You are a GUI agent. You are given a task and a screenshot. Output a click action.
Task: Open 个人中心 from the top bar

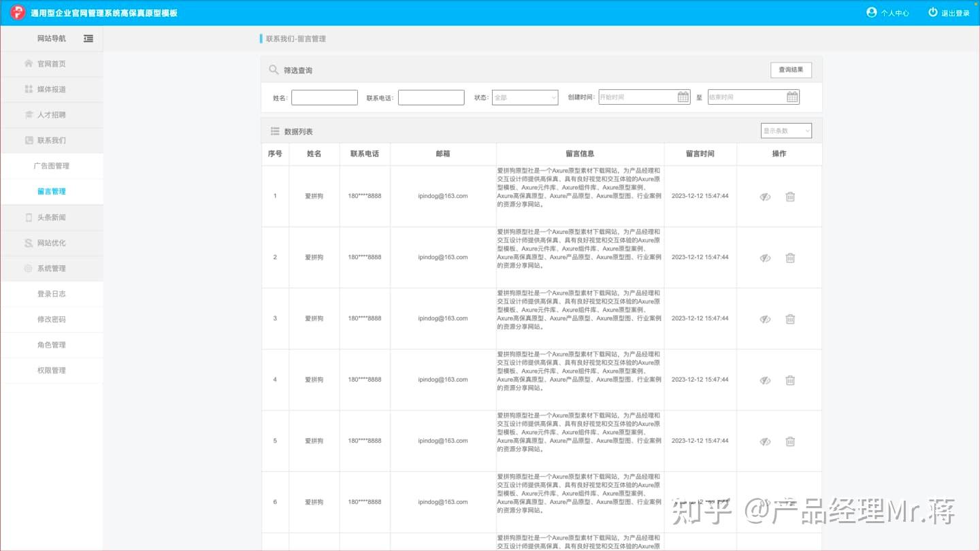(x=887, y=12)
